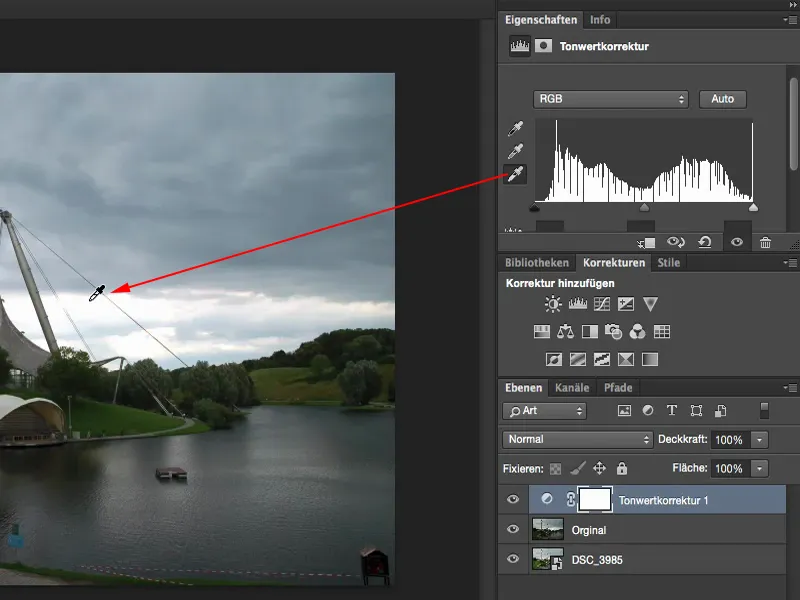The height and width of the screenshot is (600, 800).
Task: Add an Invert adjustment
Action: tap(554, 359)
